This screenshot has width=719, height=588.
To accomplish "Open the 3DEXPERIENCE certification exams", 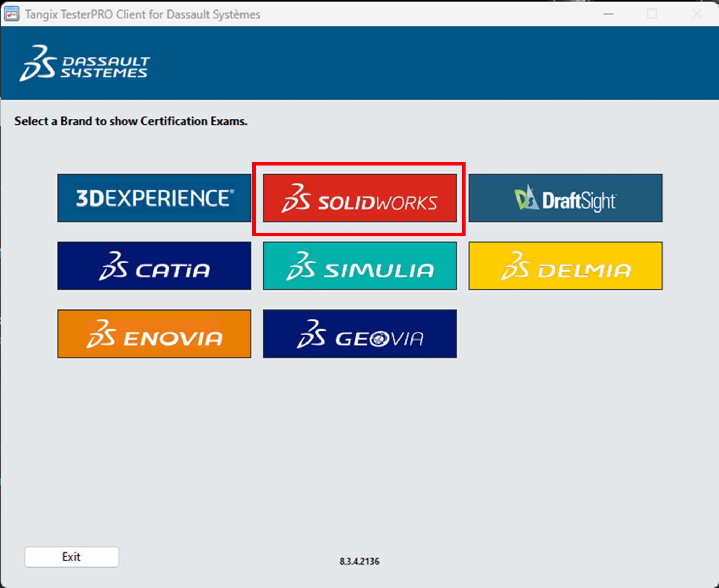I will point(154,198).
